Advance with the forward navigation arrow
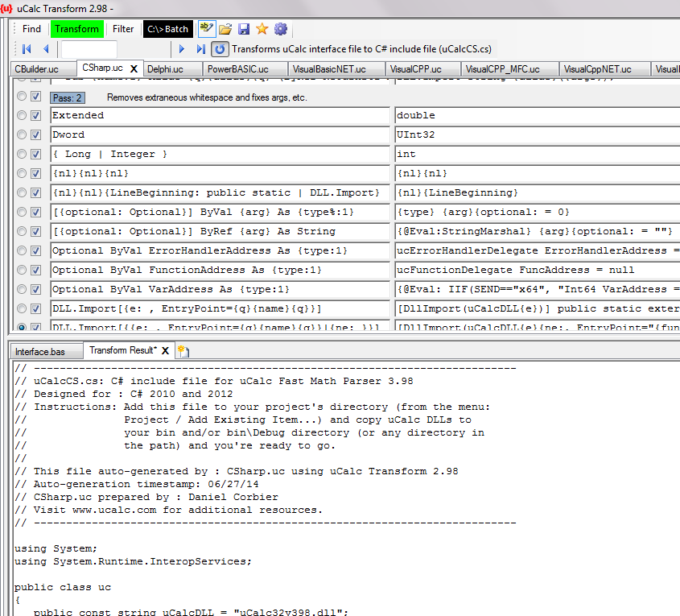This screenshot has height=616, width=680. [182, 48]
